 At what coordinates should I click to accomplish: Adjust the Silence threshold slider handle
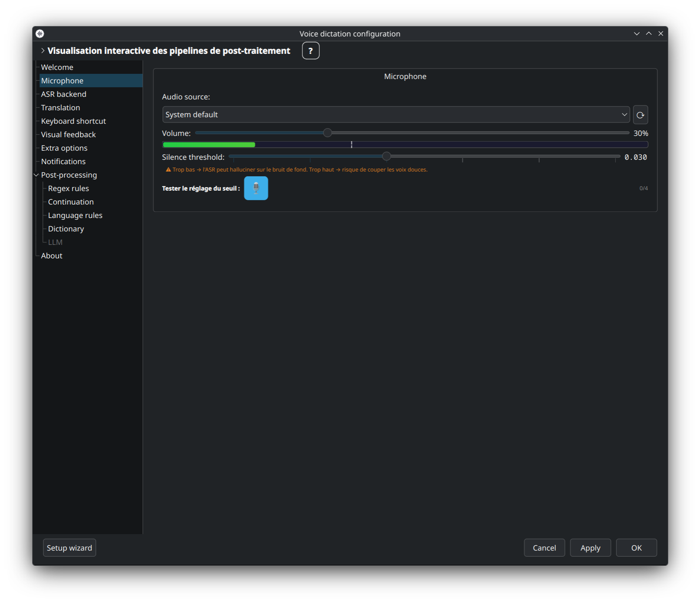pos(386,156)
